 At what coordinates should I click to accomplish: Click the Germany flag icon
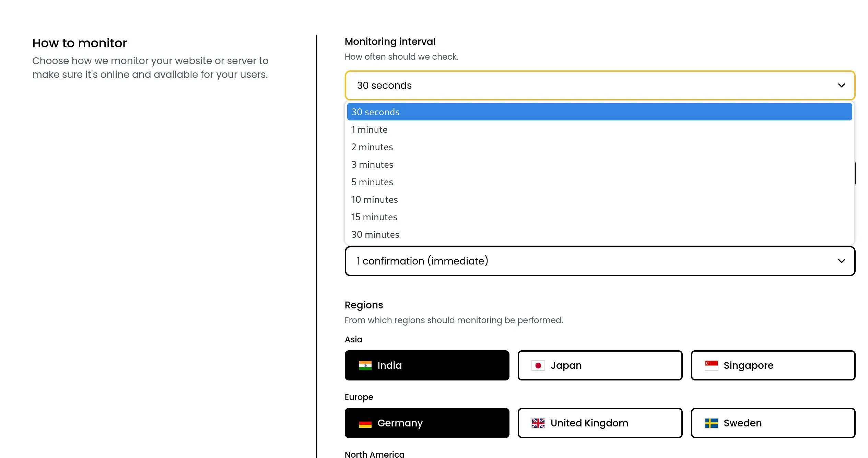365,423
